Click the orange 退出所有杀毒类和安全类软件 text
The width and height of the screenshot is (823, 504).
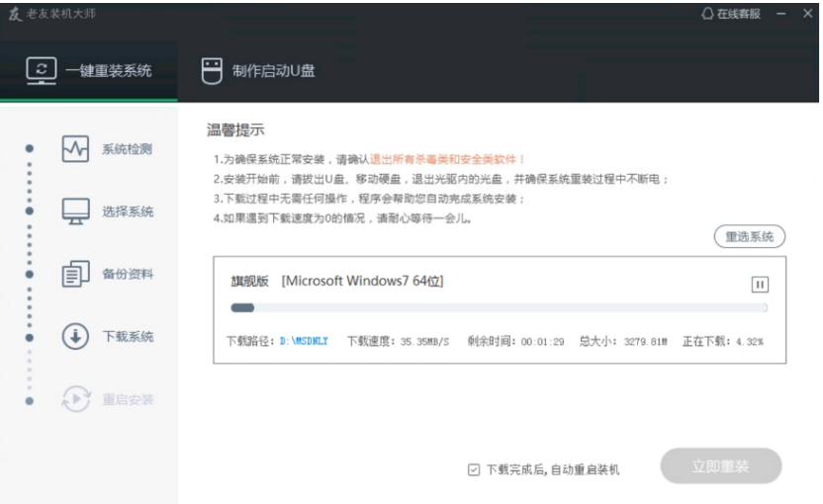[447, 159]
